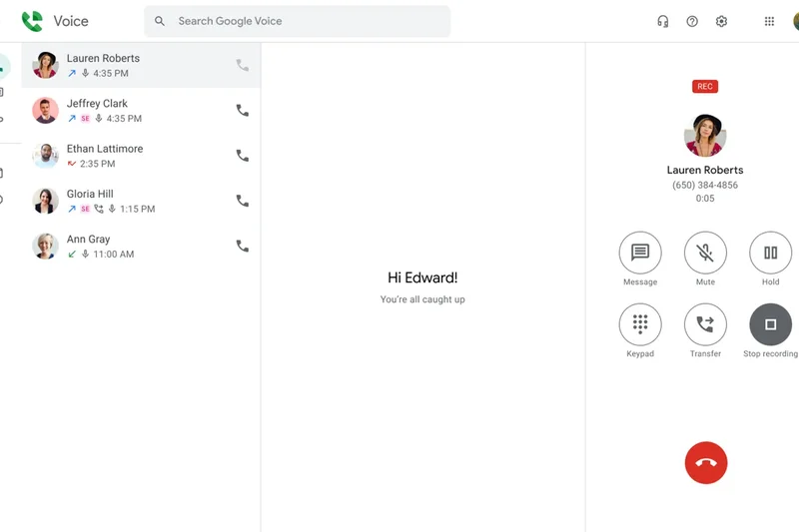Click the incoming call arrow under Ann Gray
The width and height of the screenshot is (799, 532).
tap(72, 255)
